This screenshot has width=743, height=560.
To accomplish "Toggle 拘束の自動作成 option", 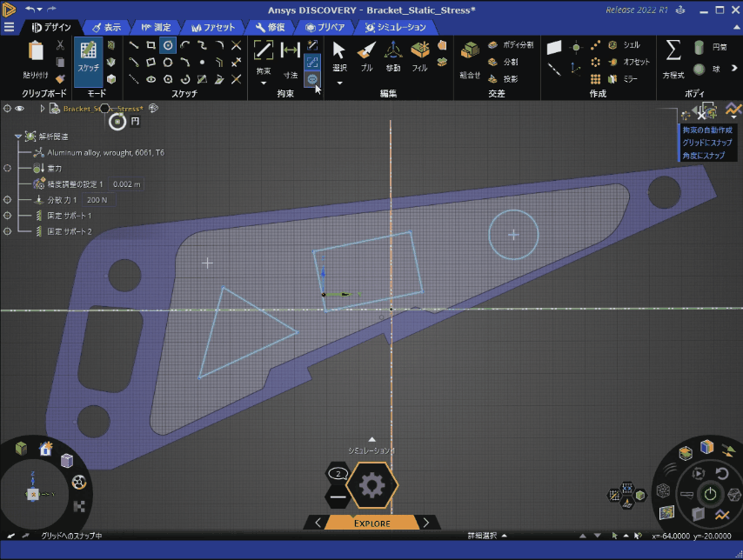I will 707,130.
